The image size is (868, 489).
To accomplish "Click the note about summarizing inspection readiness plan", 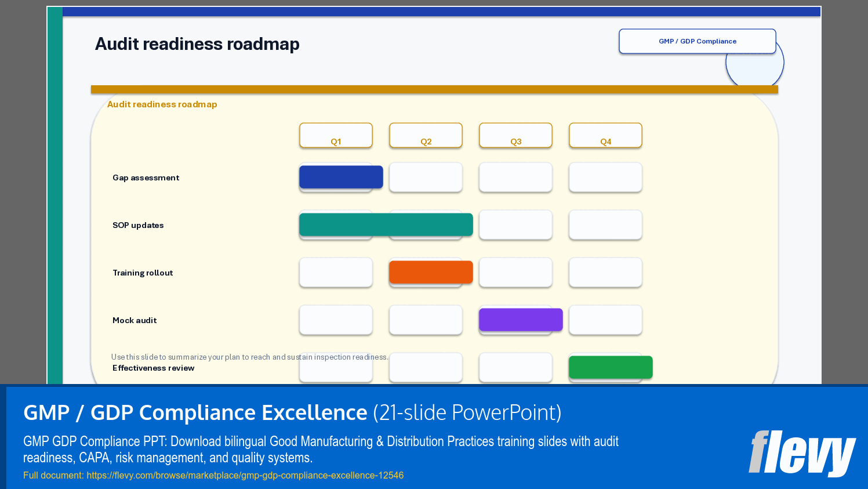I will pyautogui.click(x=249, y=357).
